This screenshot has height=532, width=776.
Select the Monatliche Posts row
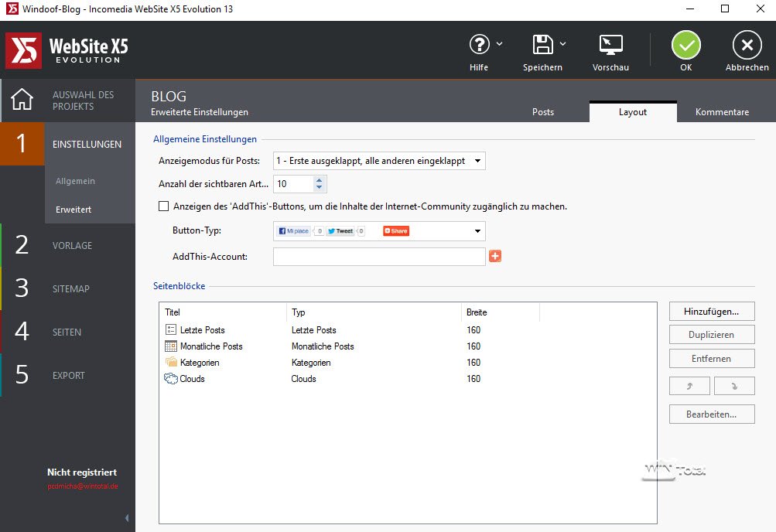tap(211, 346)
